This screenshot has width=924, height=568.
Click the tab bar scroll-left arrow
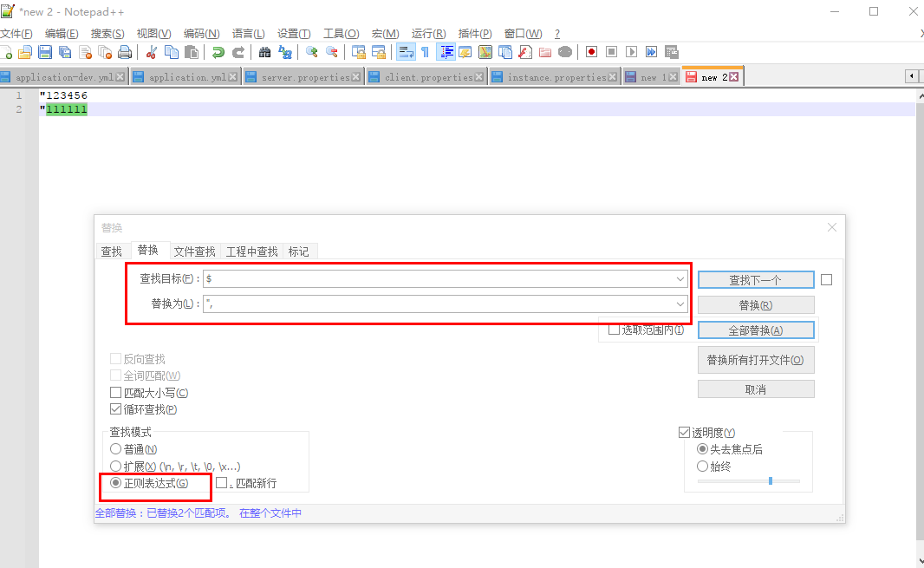tap(912, 76)
